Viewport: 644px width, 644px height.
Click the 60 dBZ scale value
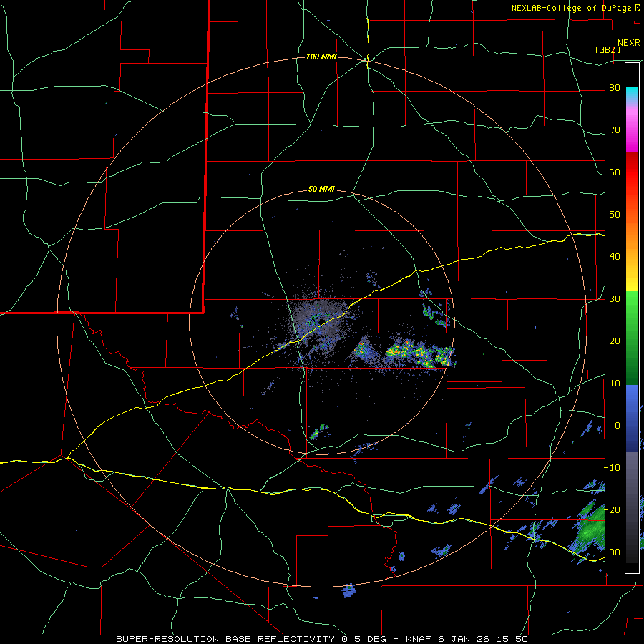615,172
